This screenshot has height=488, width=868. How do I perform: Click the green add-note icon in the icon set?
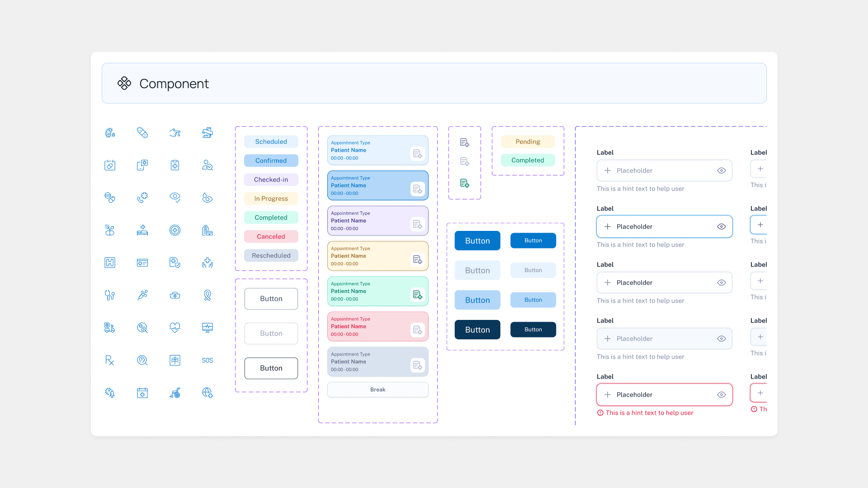click(464, 183)
